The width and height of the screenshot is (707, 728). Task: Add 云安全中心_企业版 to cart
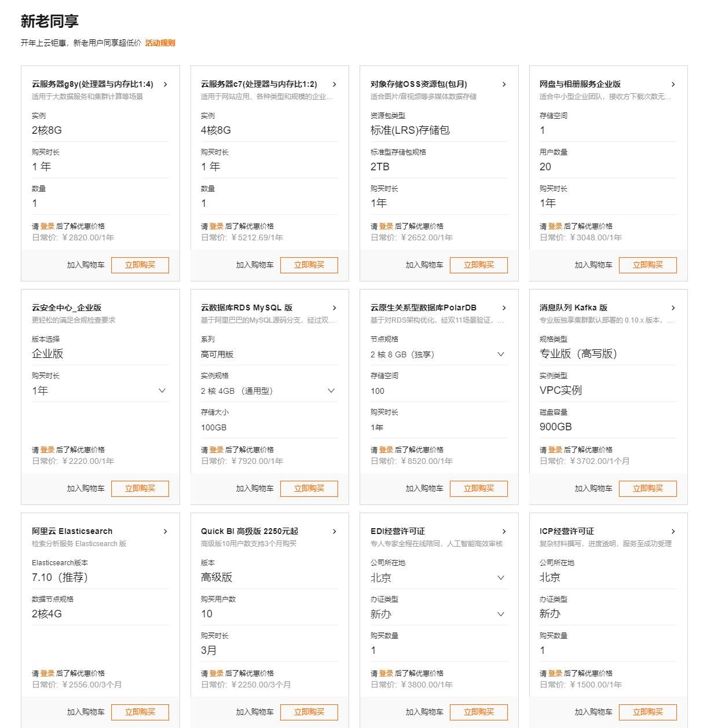[86, 489]
